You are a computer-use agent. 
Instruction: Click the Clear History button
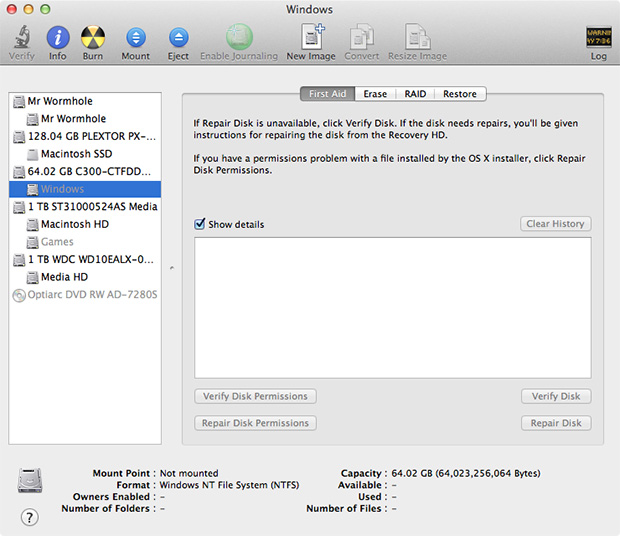[x=556, y=224]
